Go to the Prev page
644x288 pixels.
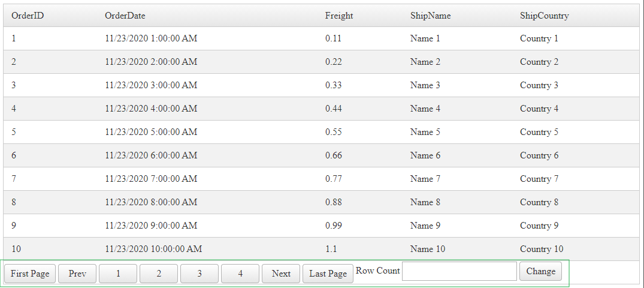(x=77, y=274)
